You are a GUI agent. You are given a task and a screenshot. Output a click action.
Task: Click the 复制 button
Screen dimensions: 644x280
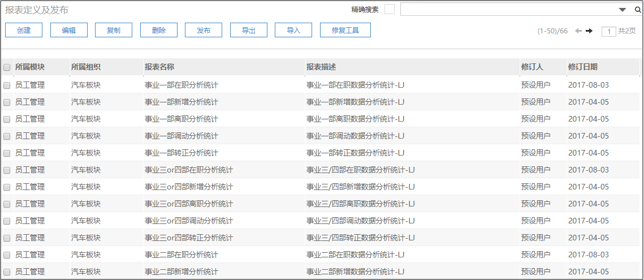tap(114, 31)
